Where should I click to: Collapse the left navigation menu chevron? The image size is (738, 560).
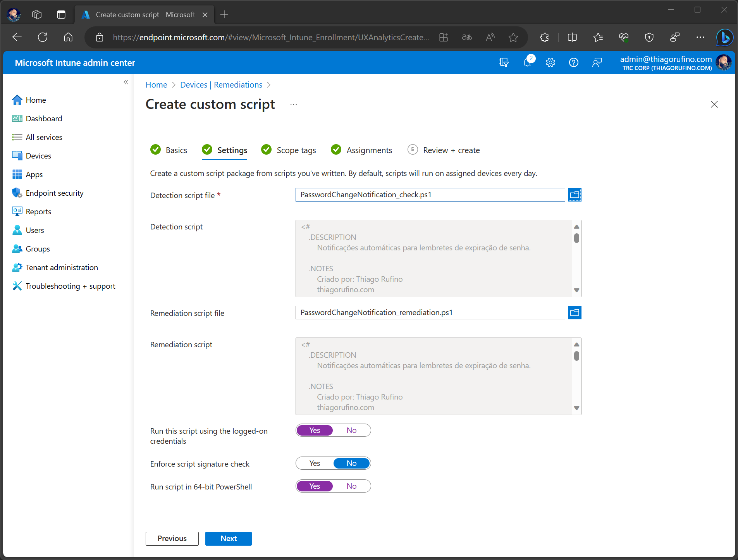point(126,82)
